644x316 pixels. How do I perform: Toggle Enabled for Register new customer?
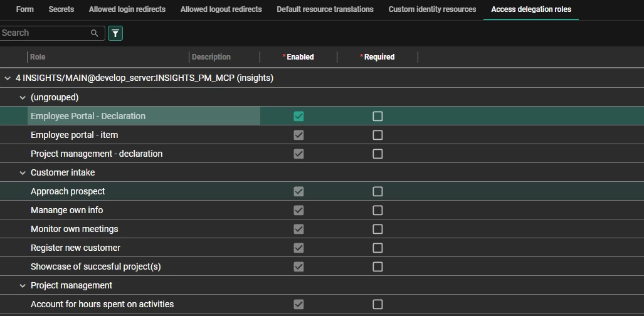coord(298,248)
